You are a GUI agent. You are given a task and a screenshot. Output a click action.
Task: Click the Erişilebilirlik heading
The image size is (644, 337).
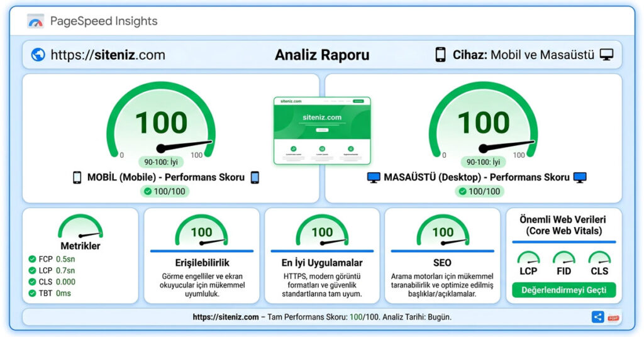202,263
